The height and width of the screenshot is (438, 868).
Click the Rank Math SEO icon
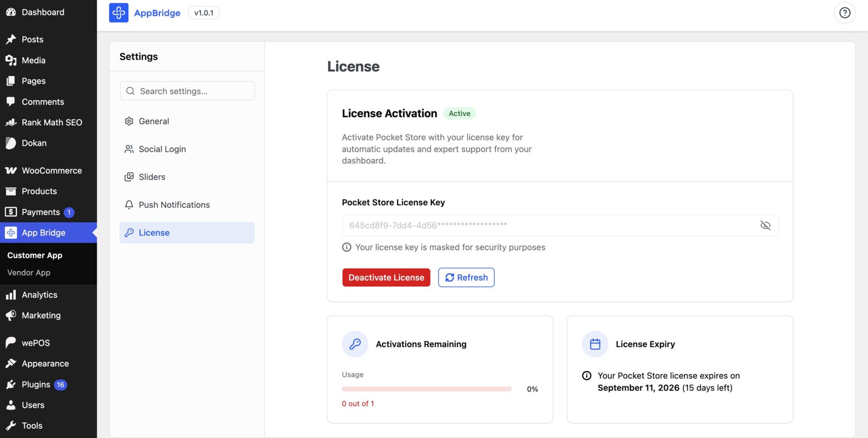click(x=11, y=122)
